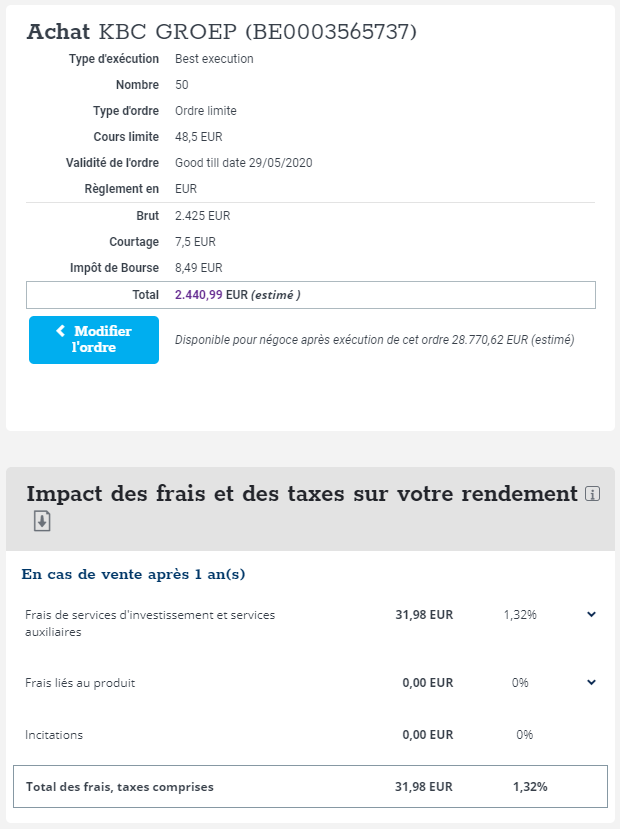Image resolution: width=620 pixels, height=829 pixels.
Task: Click the En cas de vente après 1 an(s) heading
Action: point(133,574)
